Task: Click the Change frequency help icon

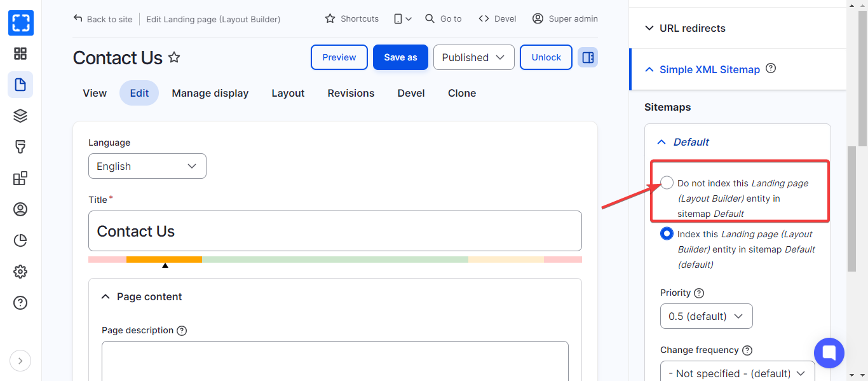Action: click(747, 350)
